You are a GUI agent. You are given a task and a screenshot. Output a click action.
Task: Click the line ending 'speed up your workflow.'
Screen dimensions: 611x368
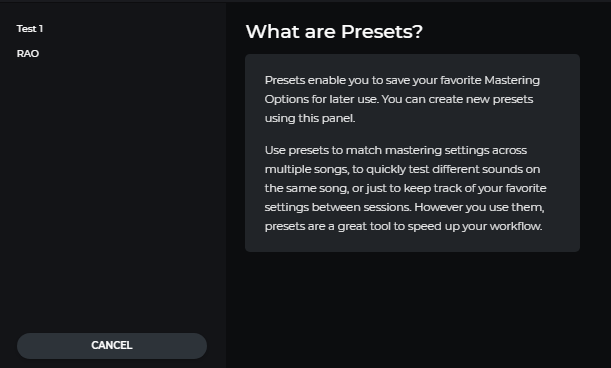pos(404,226)
